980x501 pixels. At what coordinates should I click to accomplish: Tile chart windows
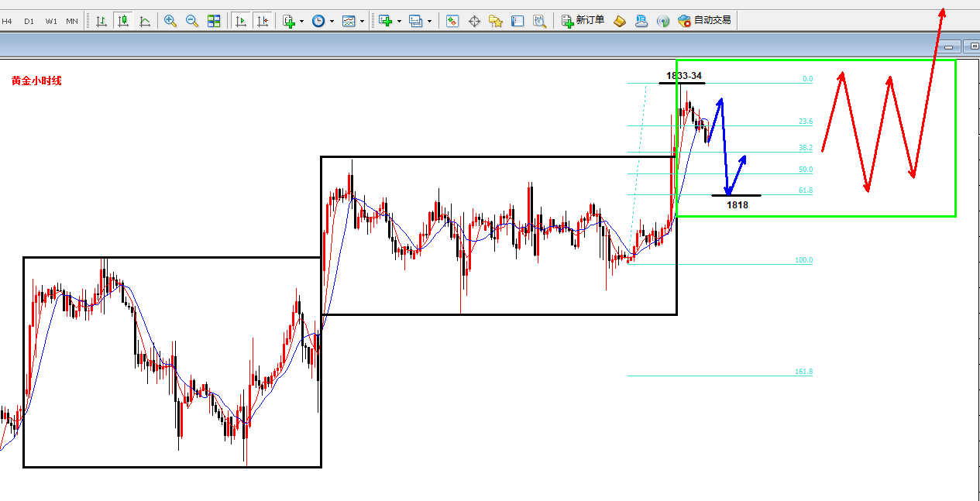click(x=214, y=21)
